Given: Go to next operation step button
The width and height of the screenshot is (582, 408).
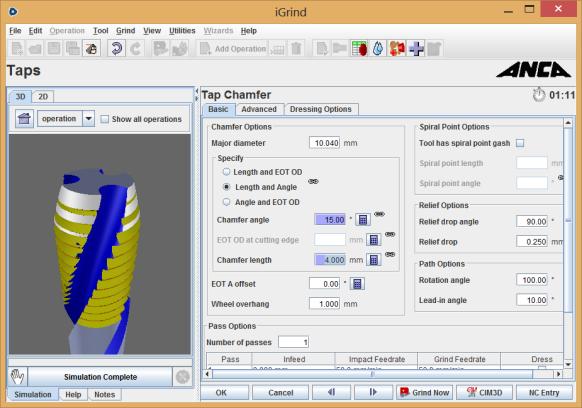Looking at the screenshot, I should [373, 392].
